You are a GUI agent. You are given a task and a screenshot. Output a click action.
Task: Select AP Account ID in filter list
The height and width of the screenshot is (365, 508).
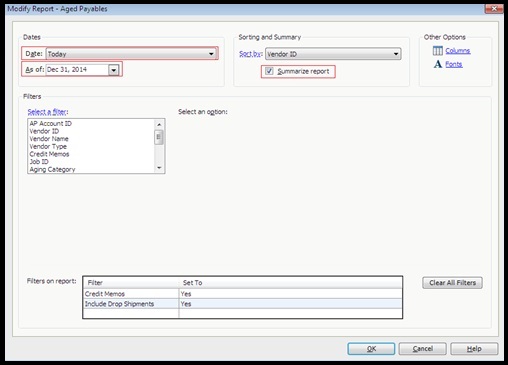[51, 123]
